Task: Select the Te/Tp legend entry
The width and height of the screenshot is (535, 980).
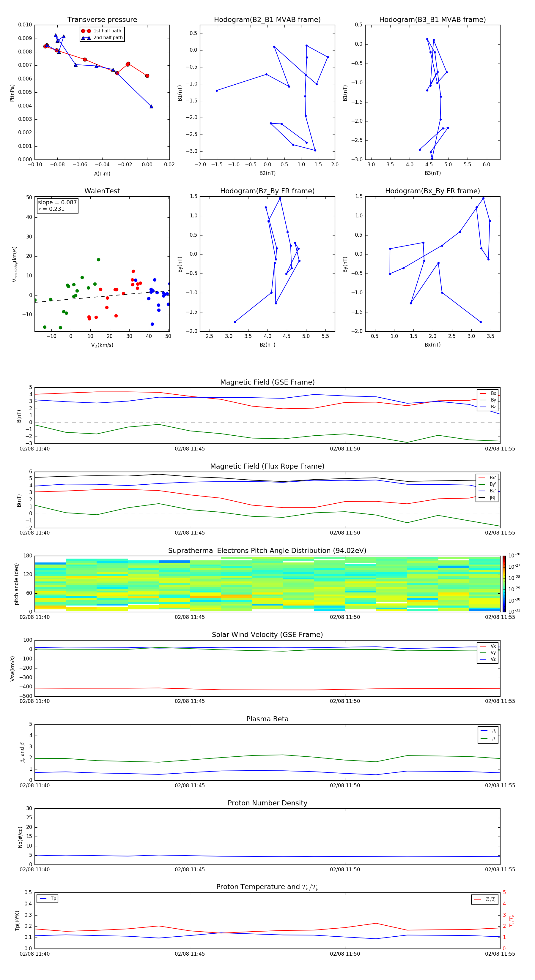Action: (485, 899)
